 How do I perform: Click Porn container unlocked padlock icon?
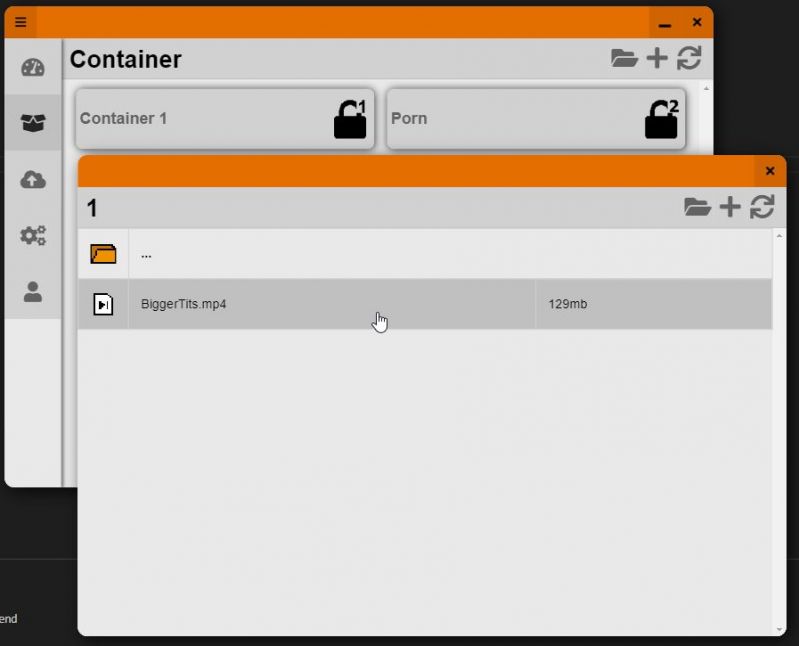661,119
